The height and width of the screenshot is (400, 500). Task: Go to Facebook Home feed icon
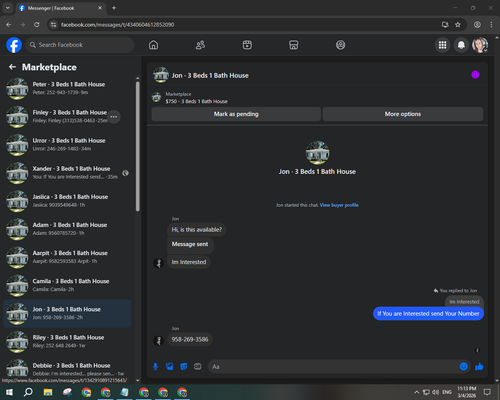[x=153, y=45]
